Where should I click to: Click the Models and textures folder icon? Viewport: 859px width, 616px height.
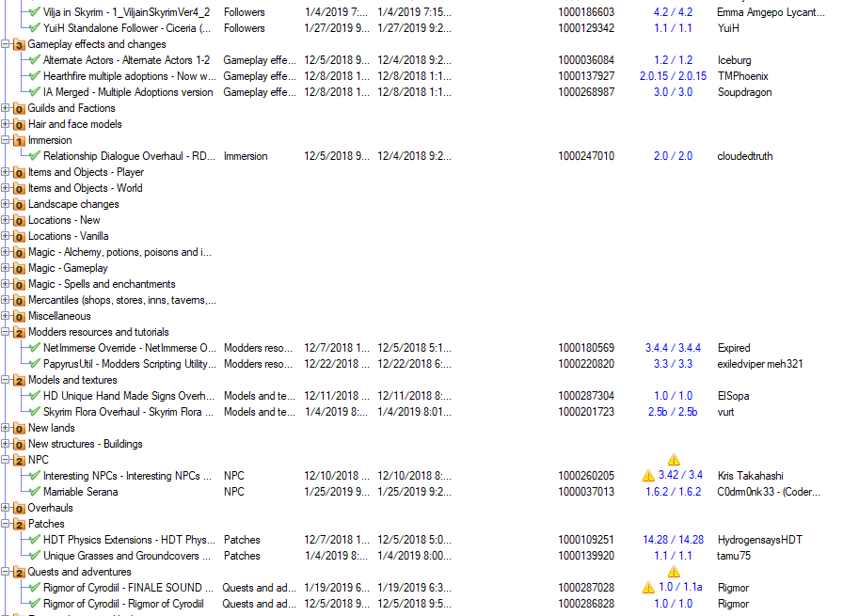(19, 381)
